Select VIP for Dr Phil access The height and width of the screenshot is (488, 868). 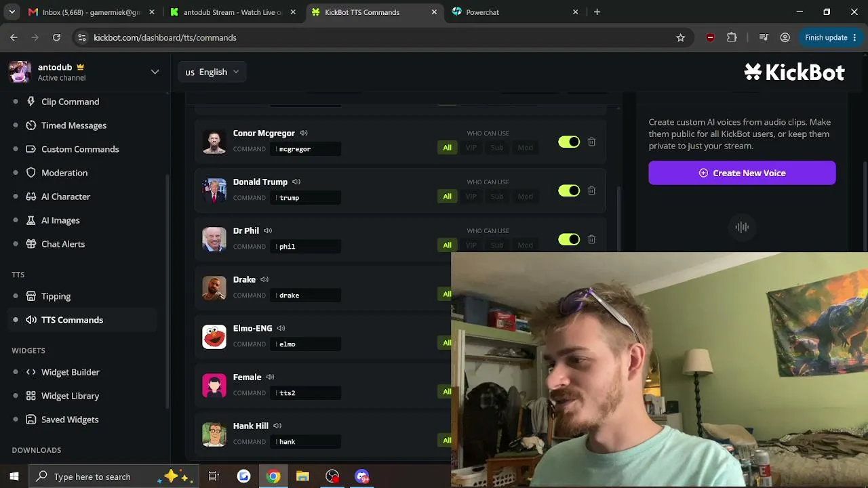point(471,245)
